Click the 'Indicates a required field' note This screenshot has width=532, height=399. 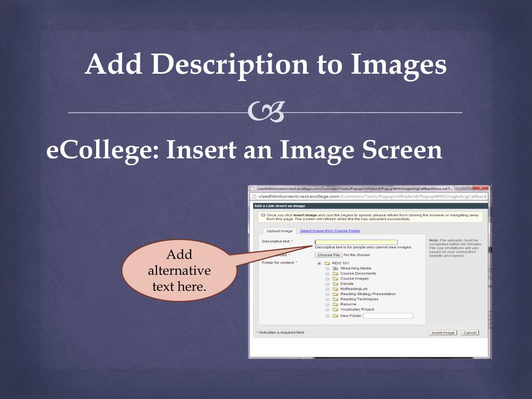[x=281, y=332]
